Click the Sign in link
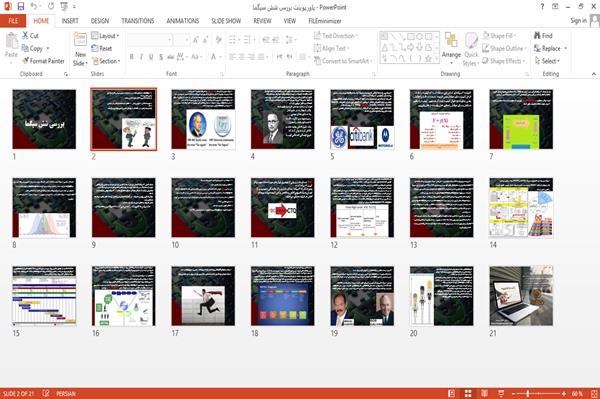 578,21
